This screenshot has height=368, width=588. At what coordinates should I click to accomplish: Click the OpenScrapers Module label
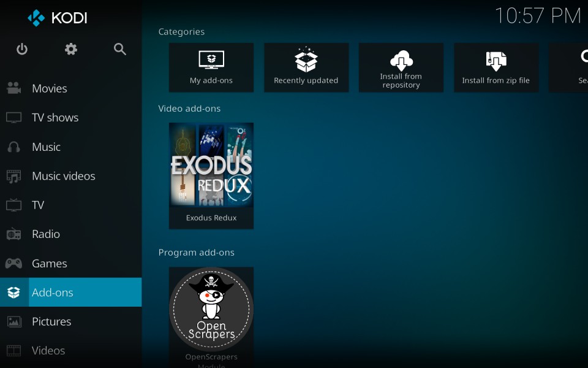pos(211,361)
